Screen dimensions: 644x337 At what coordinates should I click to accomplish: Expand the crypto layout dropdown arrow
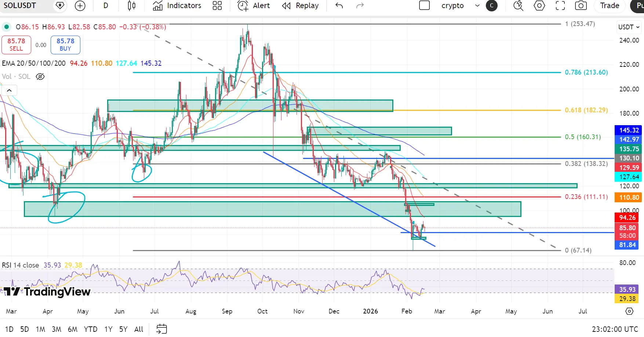click(x=477, y=6)
